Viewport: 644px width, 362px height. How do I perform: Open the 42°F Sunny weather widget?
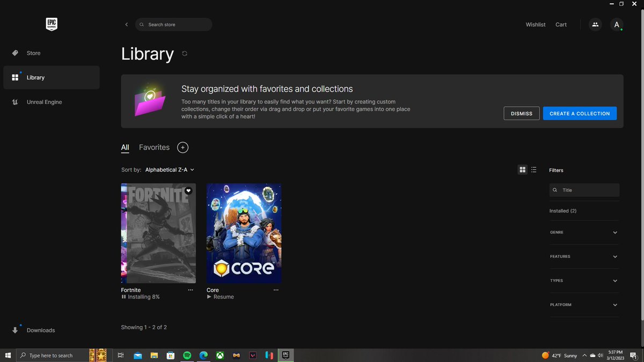(560, 356)
